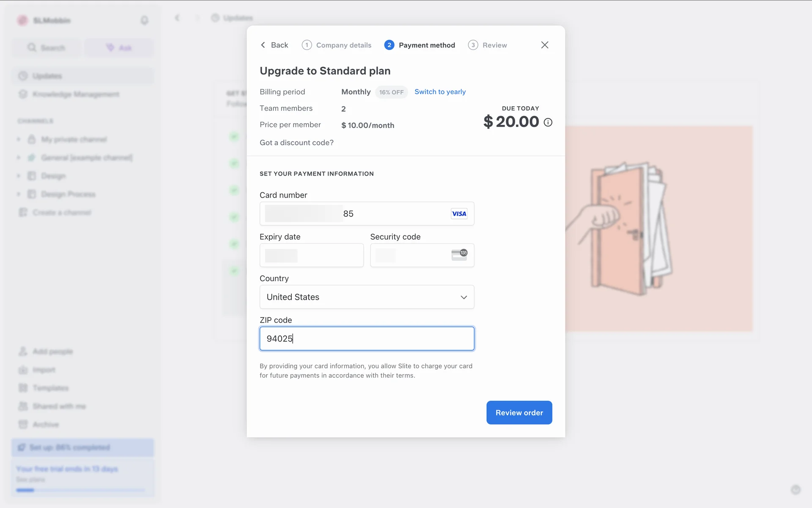812x508 pixels.
Task: Click the chevron in United States selector
Action: 464,297
